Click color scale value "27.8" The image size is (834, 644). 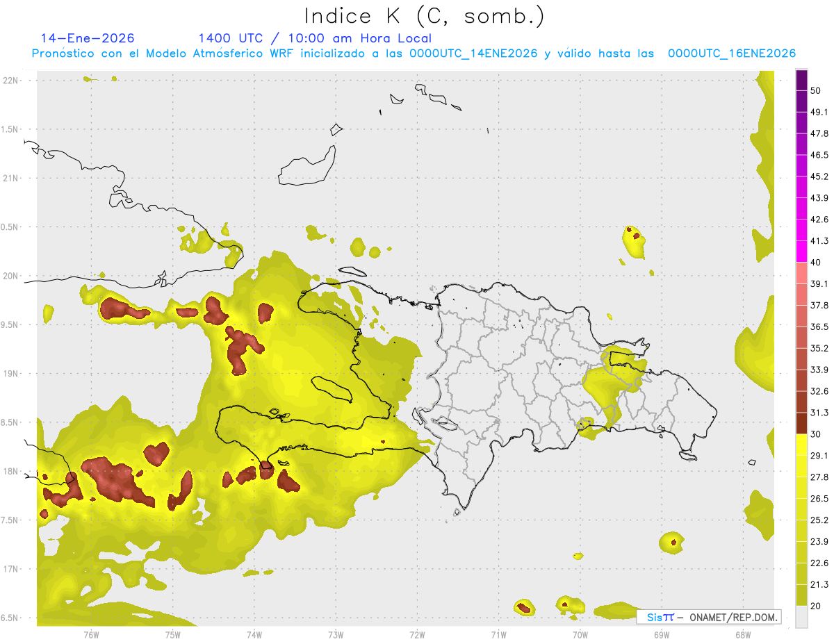pos(819,477)
